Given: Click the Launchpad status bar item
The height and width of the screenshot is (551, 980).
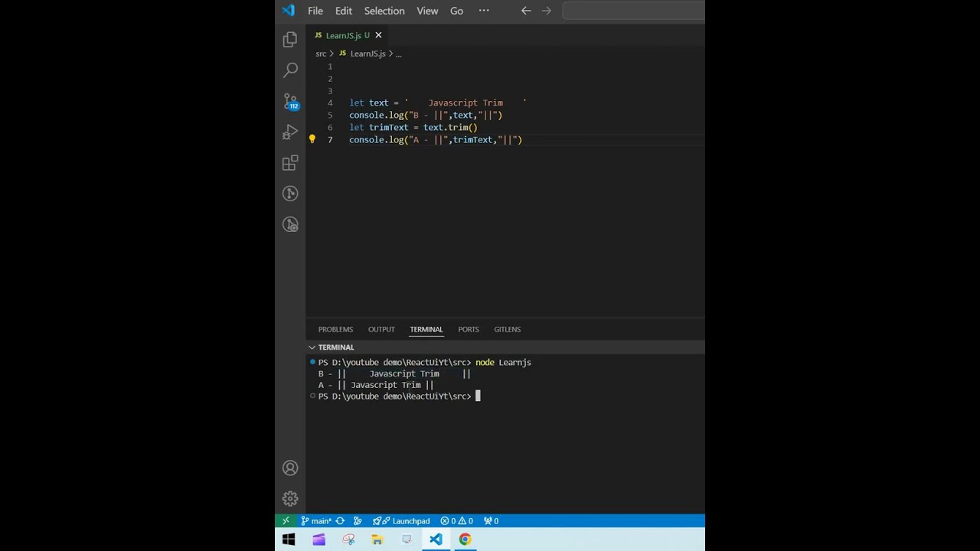Looking at the screenshot, I should click(x=401, y=521).
